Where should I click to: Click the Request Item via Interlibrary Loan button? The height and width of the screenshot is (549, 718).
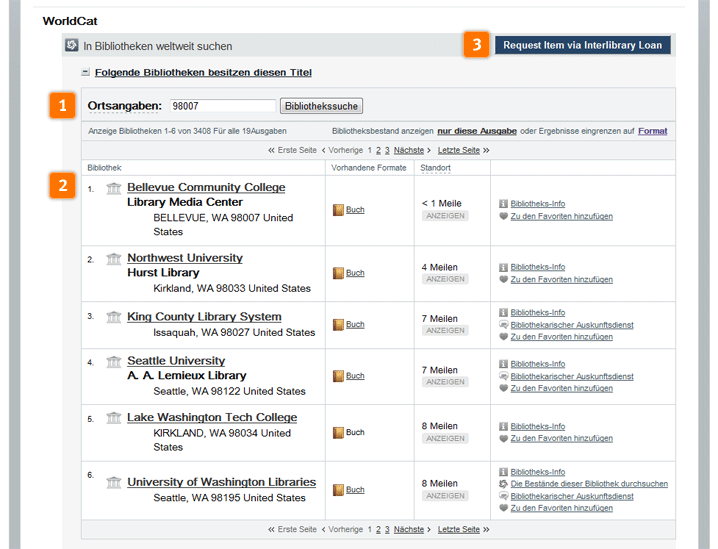(x=582, y=45)
